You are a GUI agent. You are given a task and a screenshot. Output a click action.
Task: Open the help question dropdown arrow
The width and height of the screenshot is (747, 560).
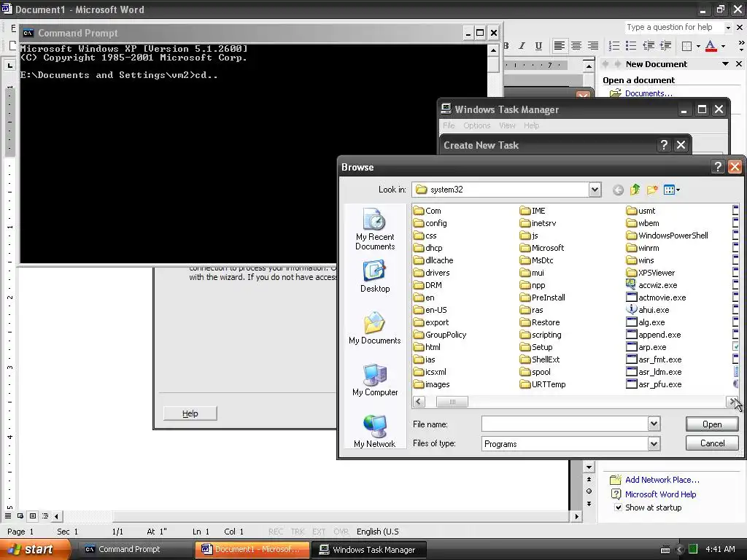coord(727,28)
